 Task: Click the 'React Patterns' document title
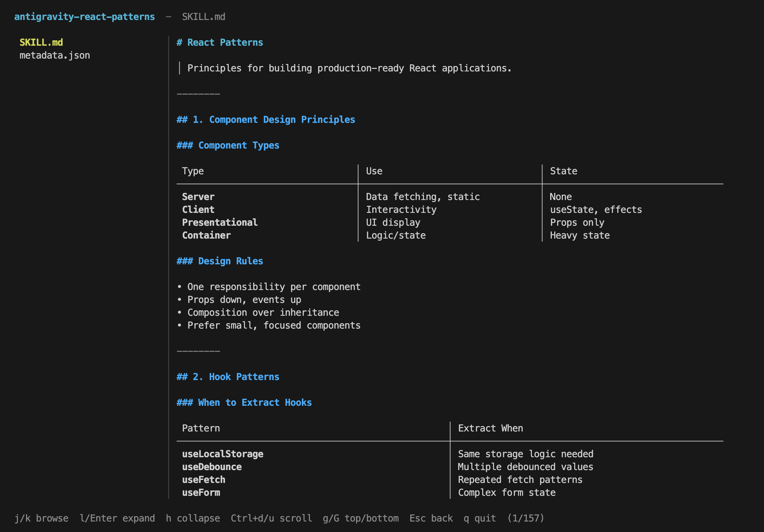coord(220,42)
